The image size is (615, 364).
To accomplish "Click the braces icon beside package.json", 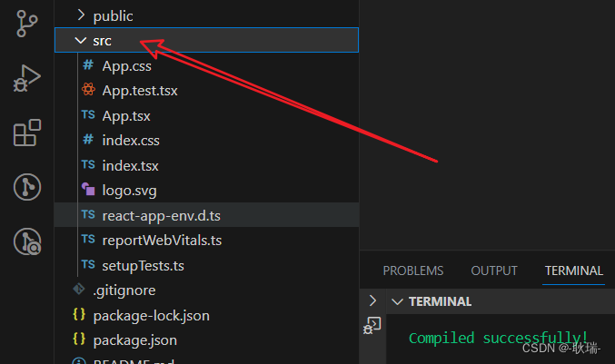I will click(79, 339).
